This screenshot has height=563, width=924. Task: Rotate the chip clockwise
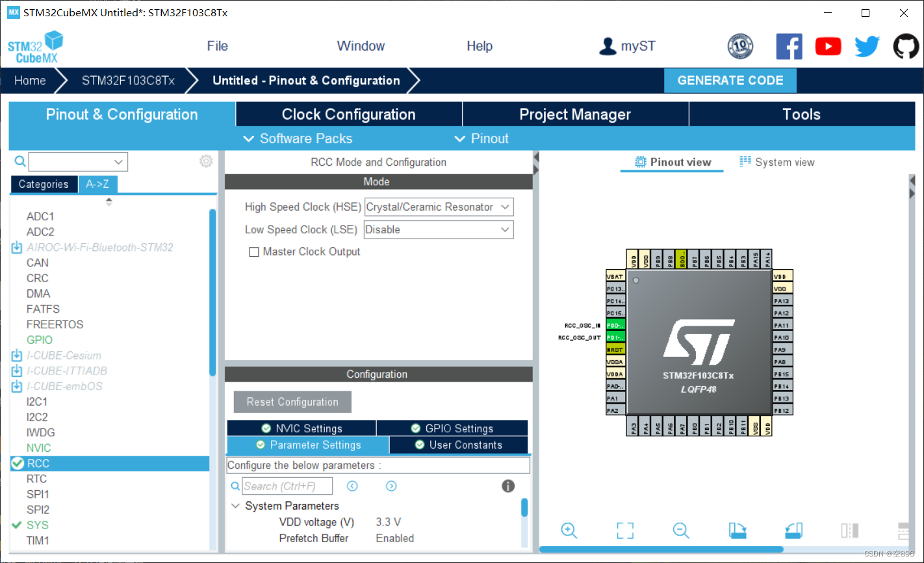point(738,530)
